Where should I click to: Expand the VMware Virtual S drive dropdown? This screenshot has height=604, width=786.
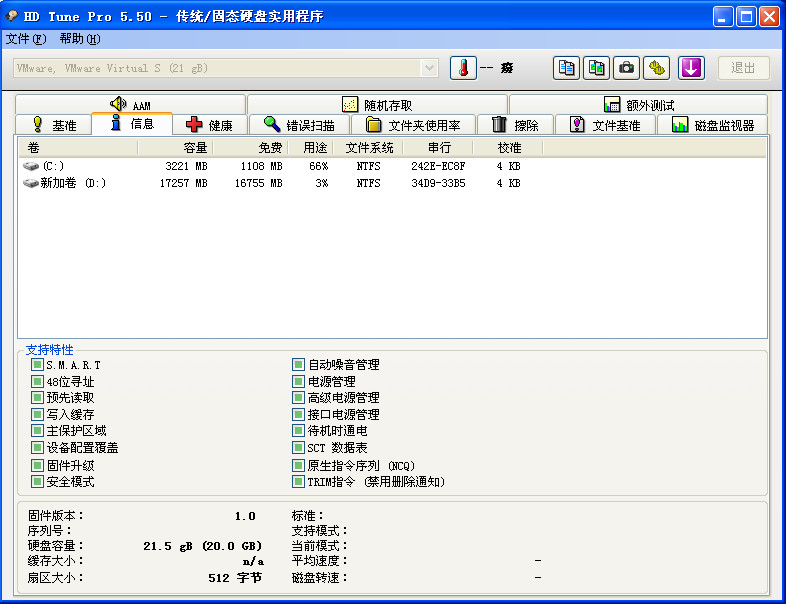pos(429,68)
